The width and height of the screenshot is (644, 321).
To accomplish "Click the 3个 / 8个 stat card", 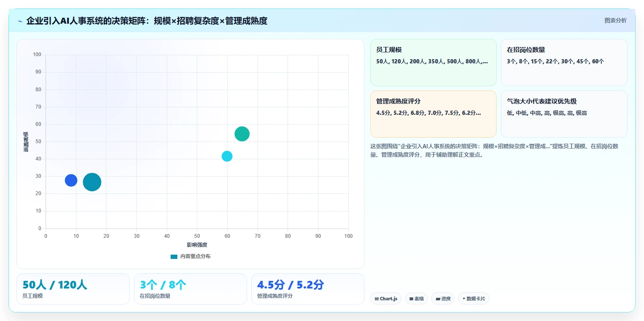I will tap(190, 289).
